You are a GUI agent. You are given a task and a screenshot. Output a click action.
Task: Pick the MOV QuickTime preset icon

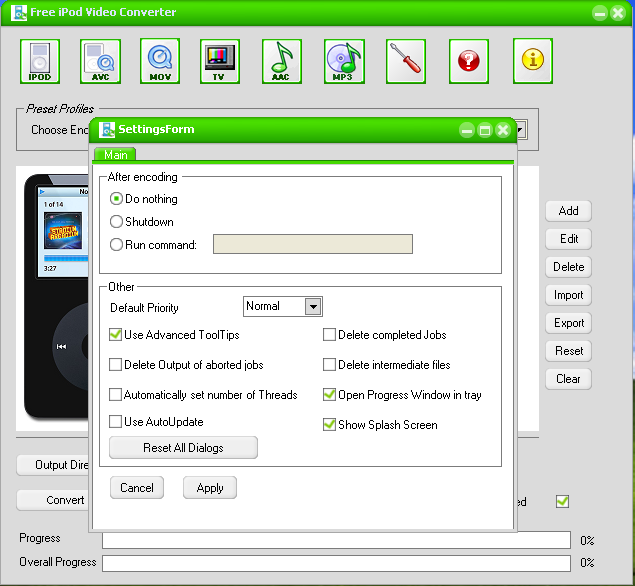click(160, 62)
